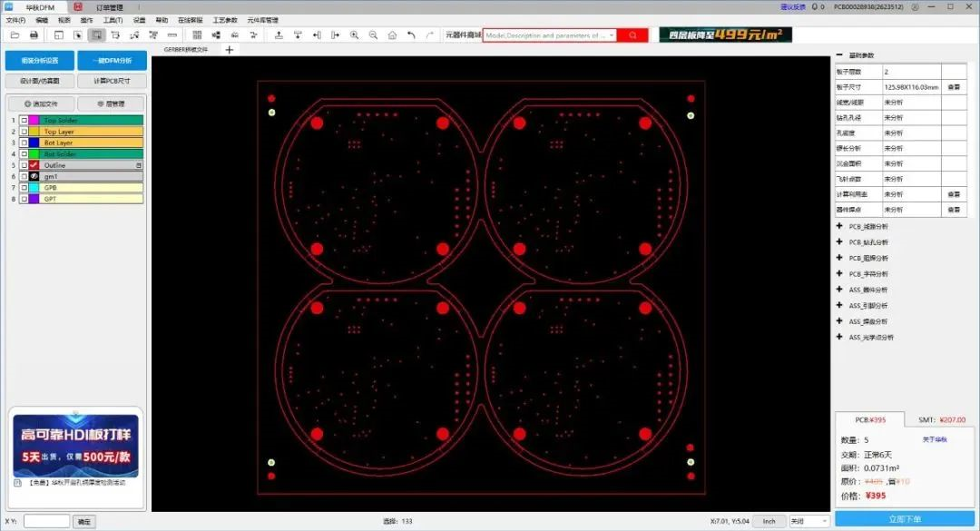Click the net/trace selection toolbar icon
980x531 pixels.
pyautogui.click(x=134, y=35)
